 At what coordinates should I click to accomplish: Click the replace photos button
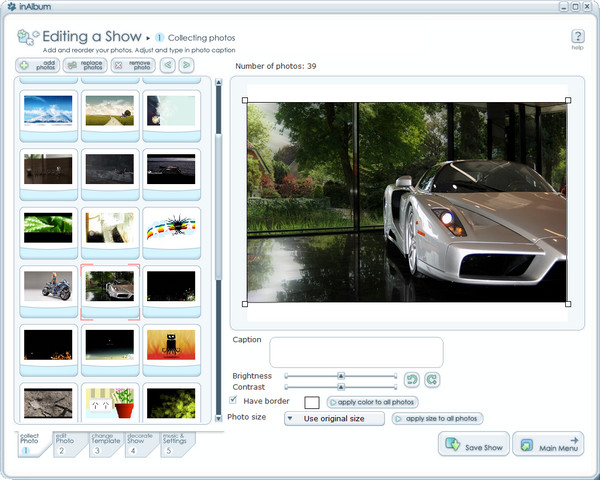84,65
